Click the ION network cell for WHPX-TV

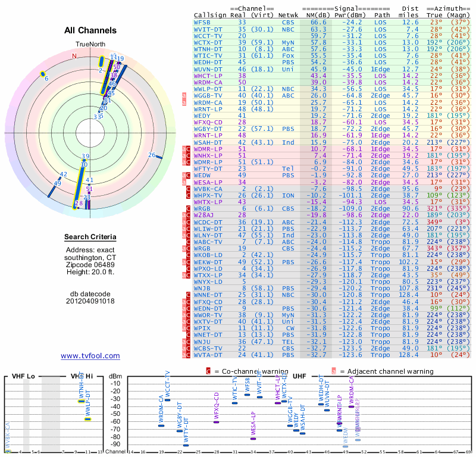[x=288, y=196]
